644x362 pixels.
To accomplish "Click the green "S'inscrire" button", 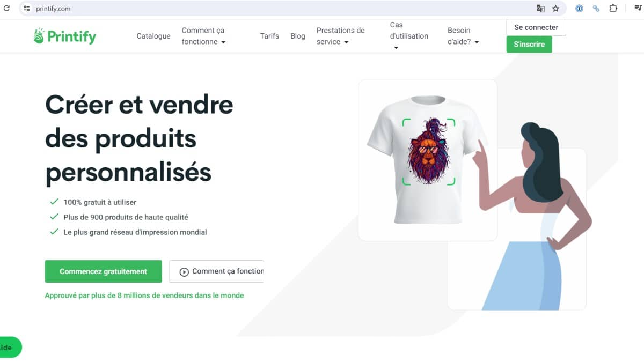I will click(529, 44).
